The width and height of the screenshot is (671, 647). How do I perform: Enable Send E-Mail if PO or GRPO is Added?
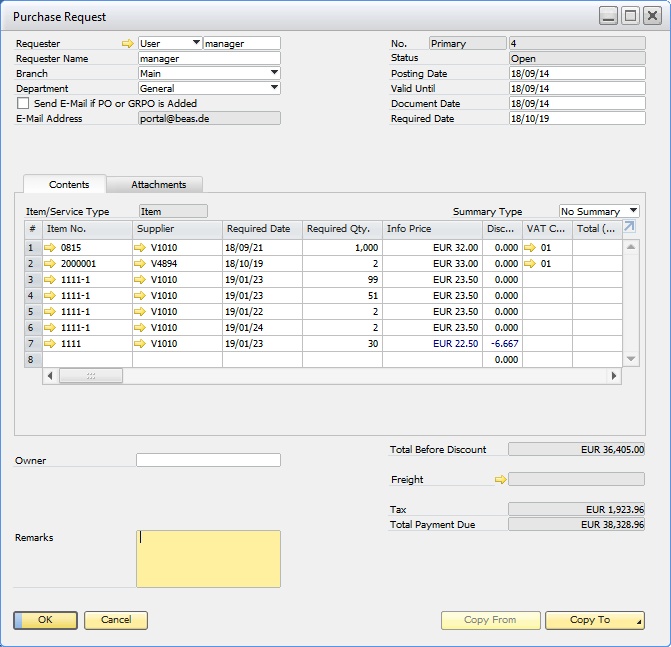tap(24, 103)
